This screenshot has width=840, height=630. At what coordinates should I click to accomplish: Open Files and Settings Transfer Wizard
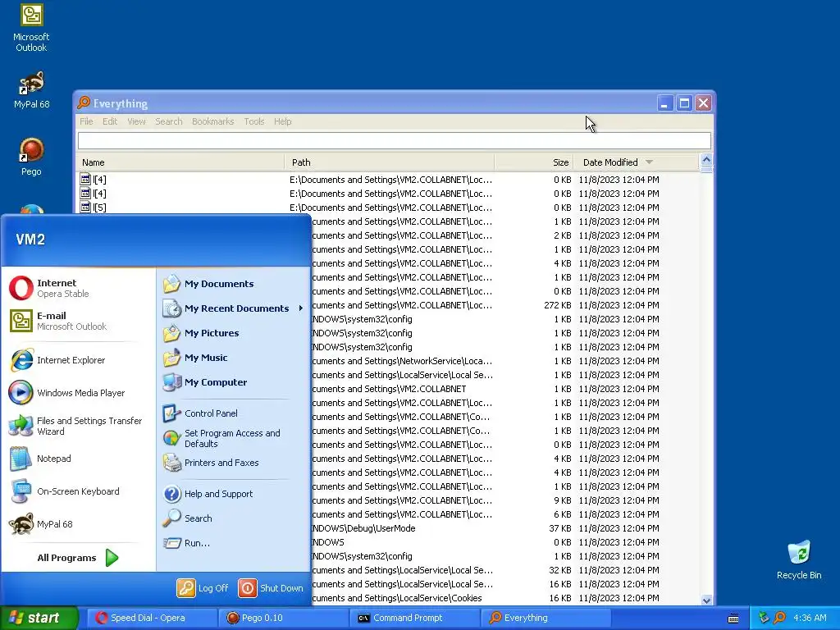[78, 426]
